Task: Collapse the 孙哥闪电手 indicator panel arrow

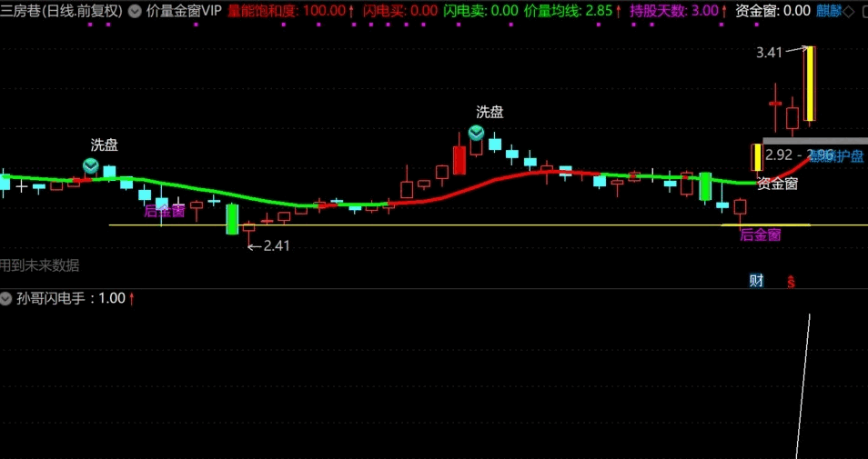Action: (5, 299)
